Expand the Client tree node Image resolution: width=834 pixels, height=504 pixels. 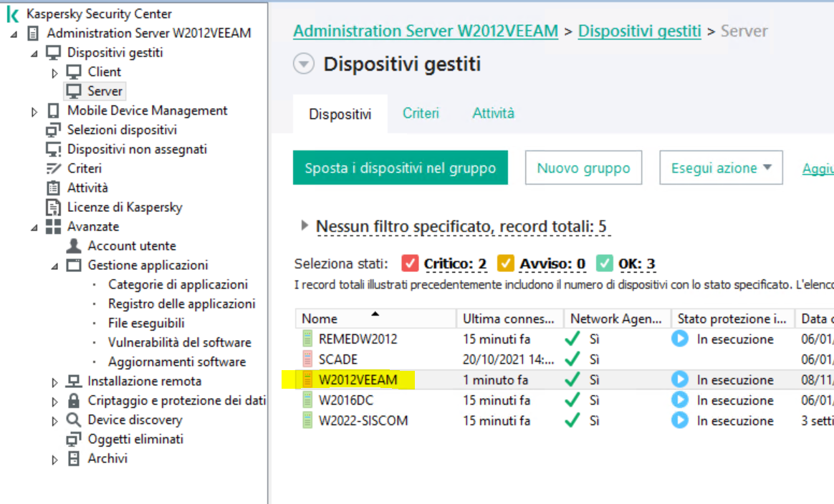point(54,73)
